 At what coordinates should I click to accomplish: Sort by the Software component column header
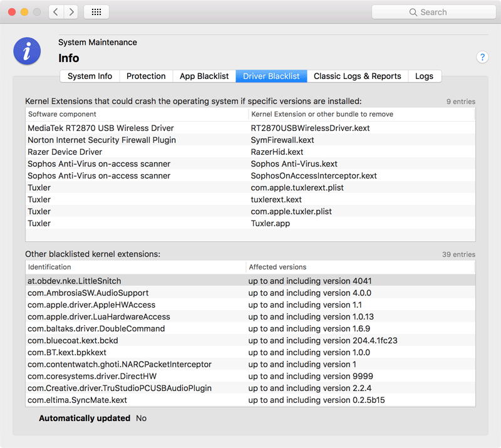137,114
